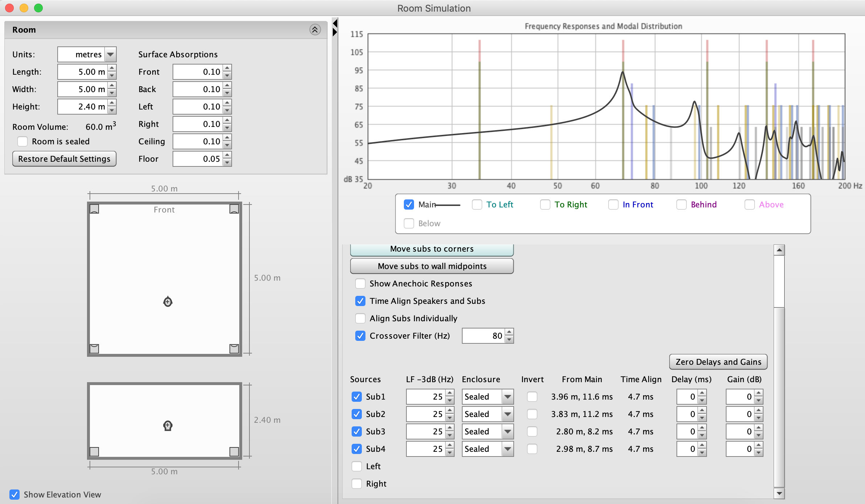
Task: Decrease Ceiling absorption with down arrow
Action: pyautogui.click(x=227, y=145)
